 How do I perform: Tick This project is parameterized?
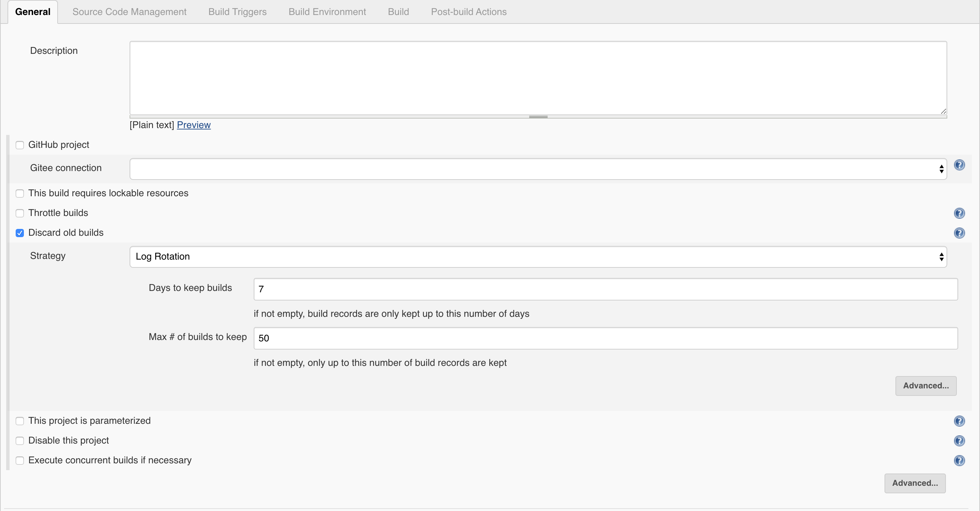click(x=20, y=421)
